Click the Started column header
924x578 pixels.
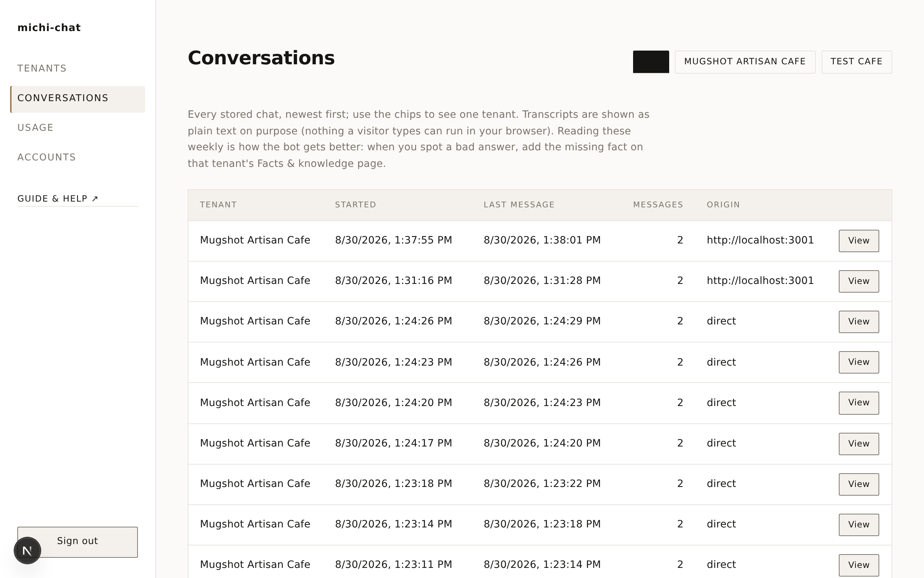[356, 205]
